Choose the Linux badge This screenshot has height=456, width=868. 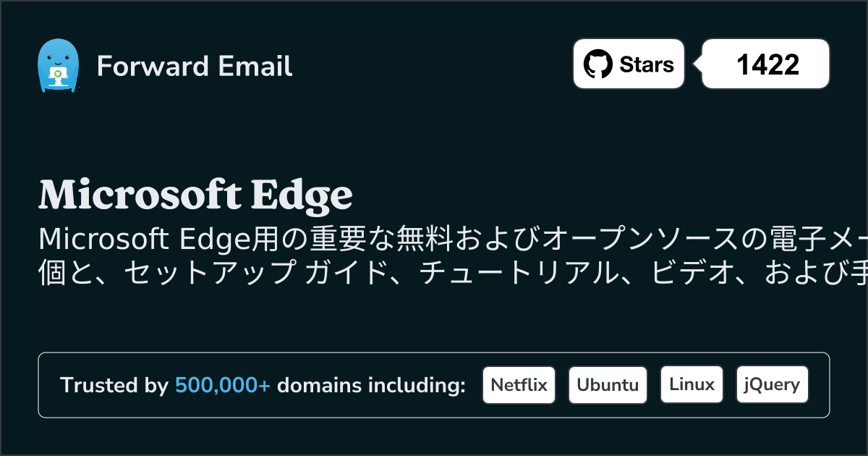(692, 385)
